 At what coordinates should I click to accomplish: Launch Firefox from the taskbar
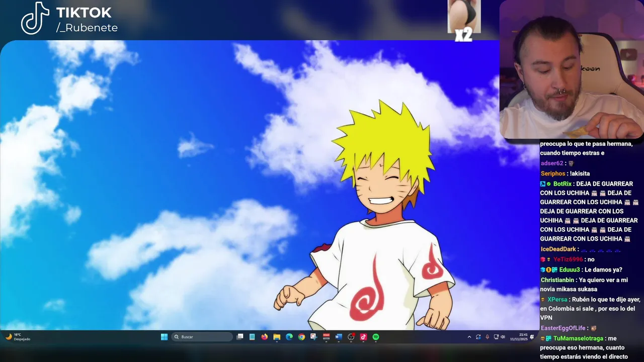tap(265, 337)
